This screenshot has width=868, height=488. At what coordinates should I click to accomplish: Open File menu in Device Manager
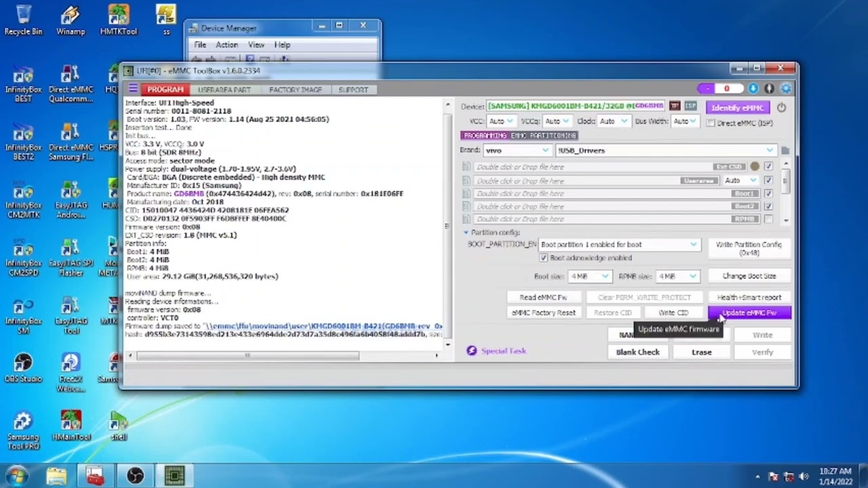200,45
